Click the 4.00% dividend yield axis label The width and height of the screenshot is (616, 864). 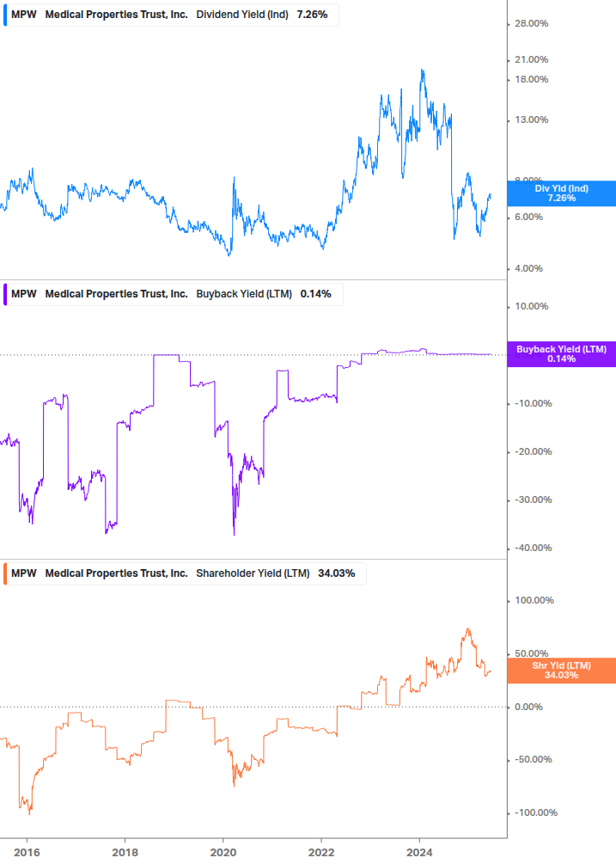(x=528, y=269)
